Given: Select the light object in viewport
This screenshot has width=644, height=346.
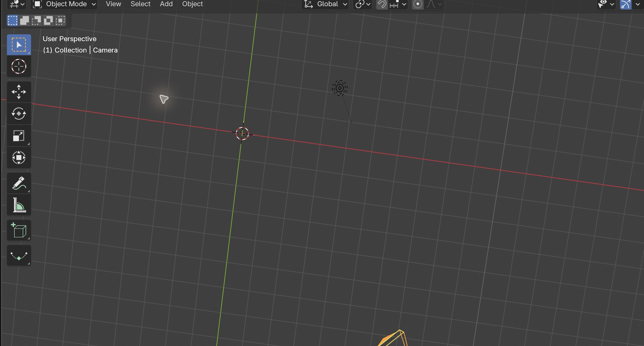Looking at the screenshot, I should pos(340,88).
